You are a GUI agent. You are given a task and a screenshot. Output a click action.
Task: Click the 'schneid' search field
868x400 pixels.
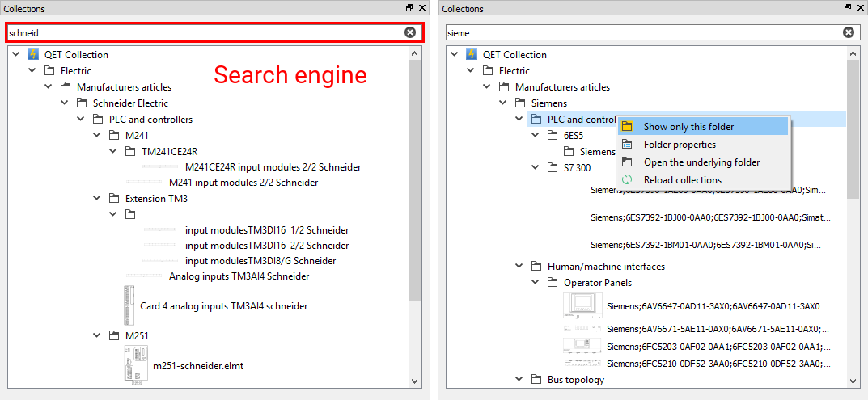click(215, 32)
